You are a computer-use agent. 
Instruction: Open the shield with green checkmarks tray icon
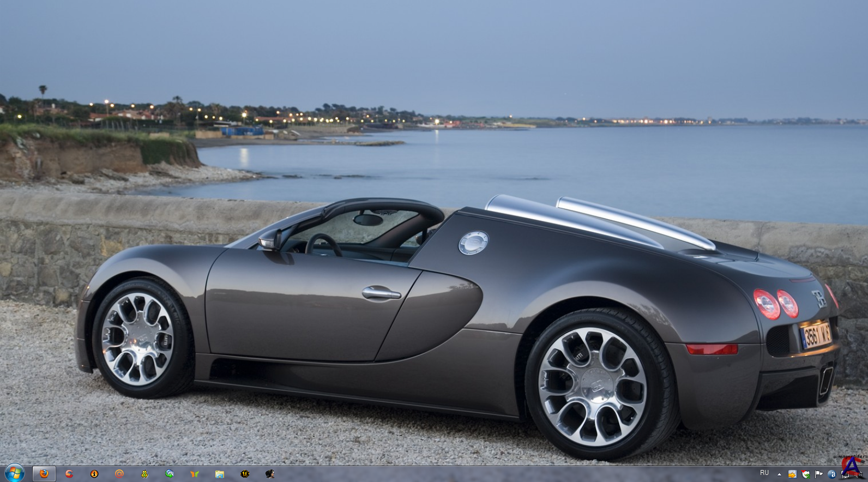click(806, 474)
